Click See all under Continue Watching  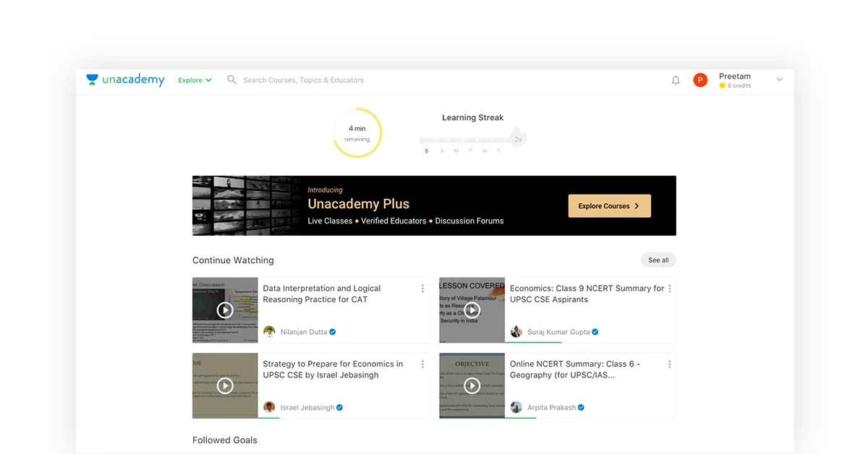[x=658, y=260]
